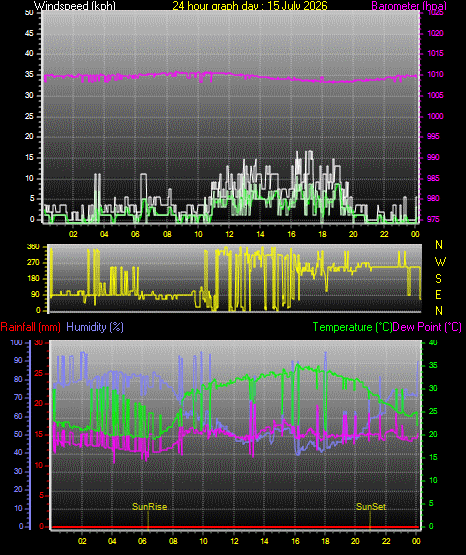Click hour label "18" under the windspeed graph
466x555 pixels.
[x=322, y=234]
